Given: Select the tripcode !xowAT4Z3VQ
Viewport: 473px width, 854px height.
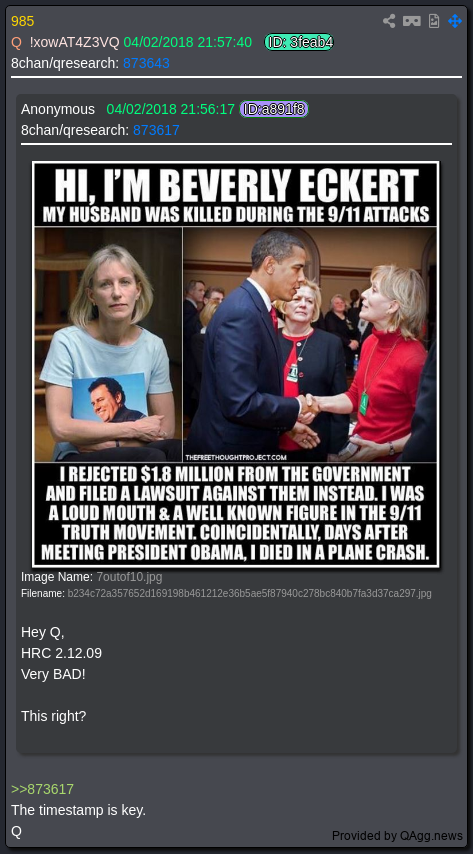Looking at the screenshot, I should [x=74, y=42].
